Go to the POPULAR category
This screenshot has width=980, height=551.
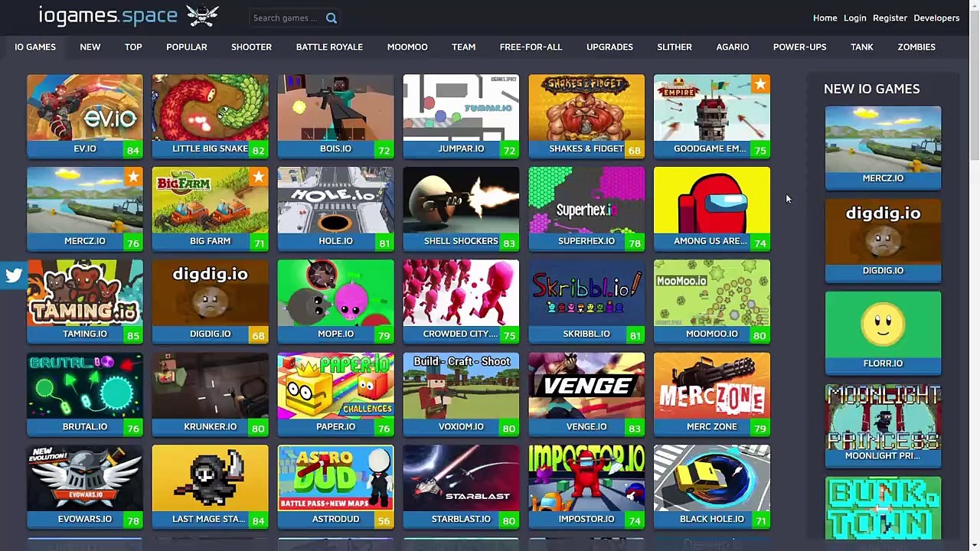click(x=187, y=47)
